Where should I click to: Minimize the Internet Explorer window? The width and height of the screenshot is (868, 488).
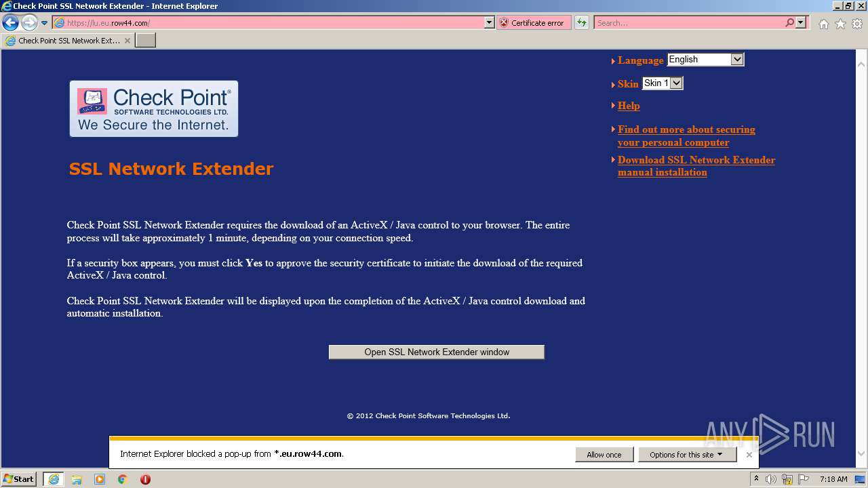[836, 6]
